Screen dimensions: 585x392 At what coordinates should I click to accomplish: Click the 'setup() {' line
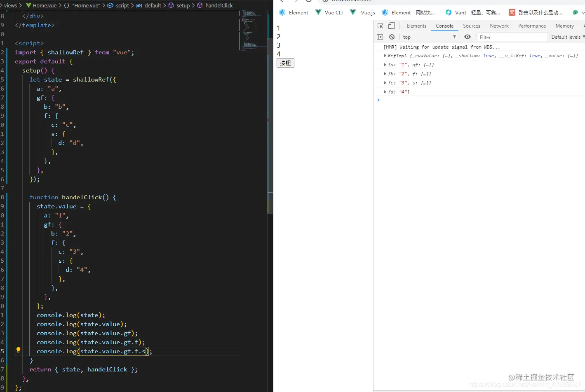click(x=38, y=70)
